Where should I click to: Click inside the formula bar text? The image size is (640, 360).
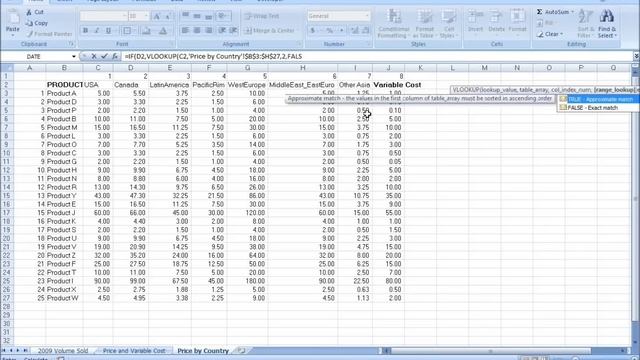213,56
